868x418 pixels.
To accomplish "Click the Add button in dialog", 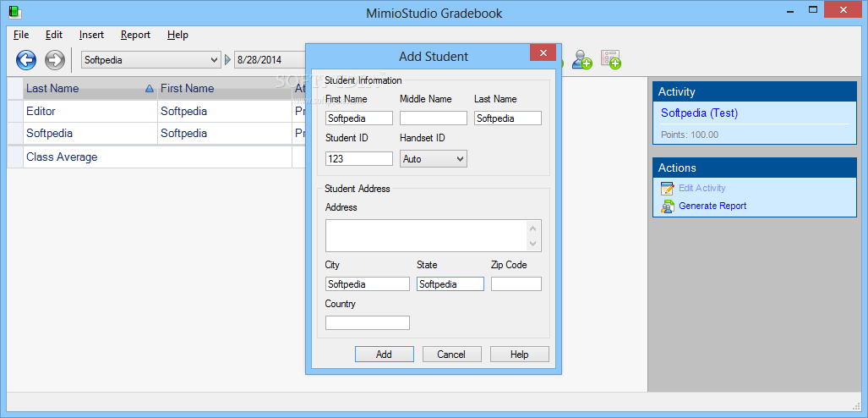I will (x=385, y=355).
